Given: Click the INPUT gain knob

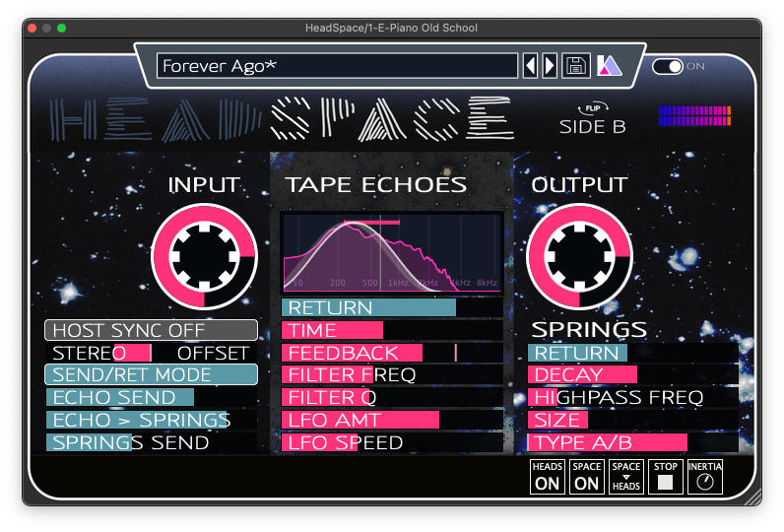Looking at the screenshot, I should 204,255.
